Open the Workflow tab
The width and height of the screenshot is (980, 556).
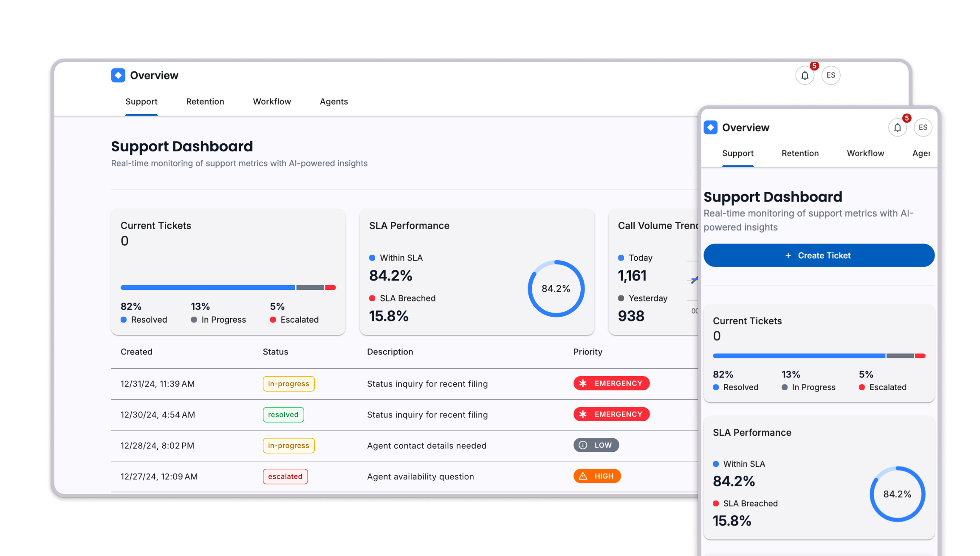coord(271,101)
